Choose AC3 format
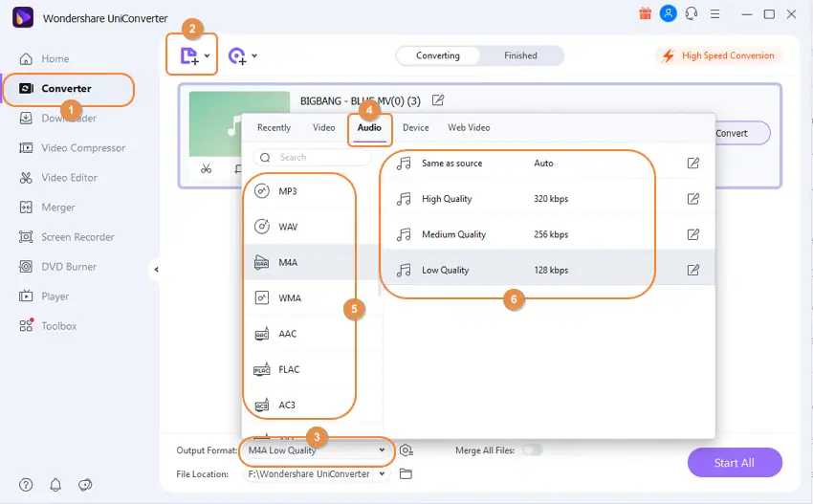Screen dimensions: 813x504 [311, 405]
